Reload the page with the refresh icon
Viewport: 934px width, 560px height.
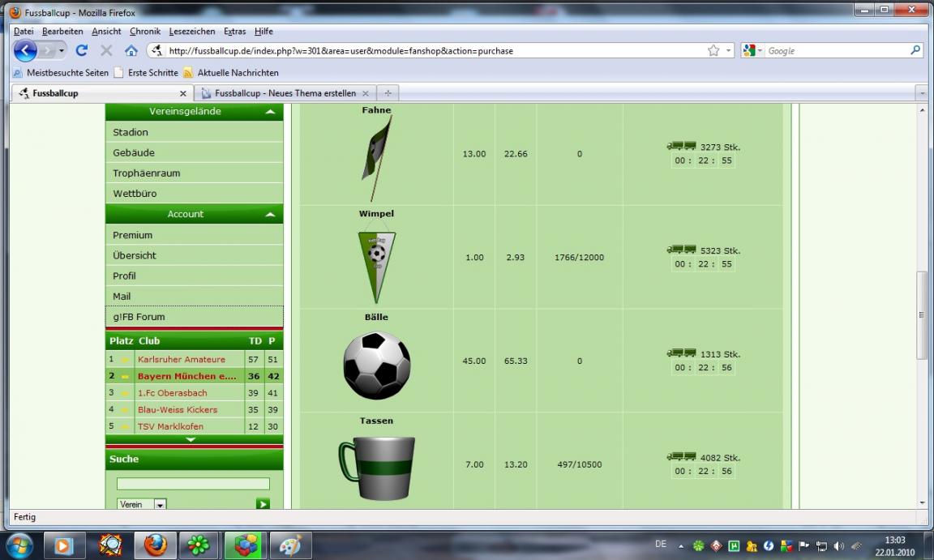click(81, 50)
